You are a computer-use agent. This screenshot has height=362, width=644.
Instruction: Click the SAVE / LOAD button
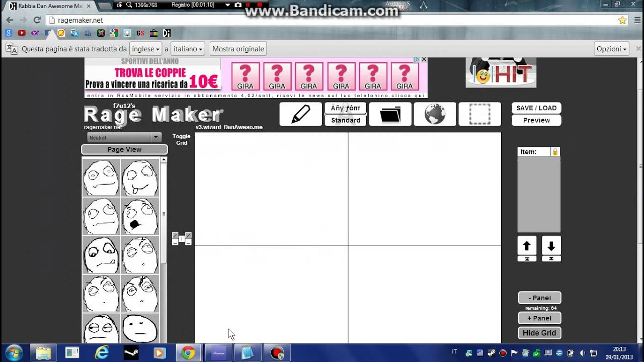pos(536,108)
